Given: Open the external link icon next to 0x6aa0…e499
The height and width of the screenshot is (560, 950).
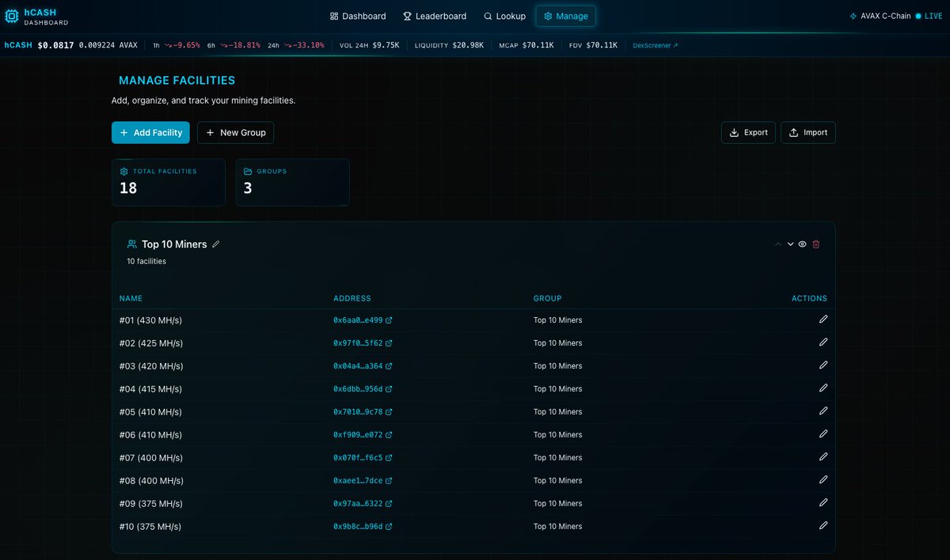Looking at the screenshot, I should tap(388, 320).
